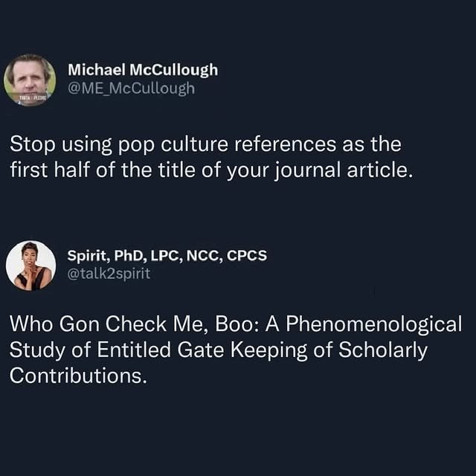Click 'McCullough' in the bold display name
The height and width of the screenshot is (476, 476).
click(x=174, y=70)
